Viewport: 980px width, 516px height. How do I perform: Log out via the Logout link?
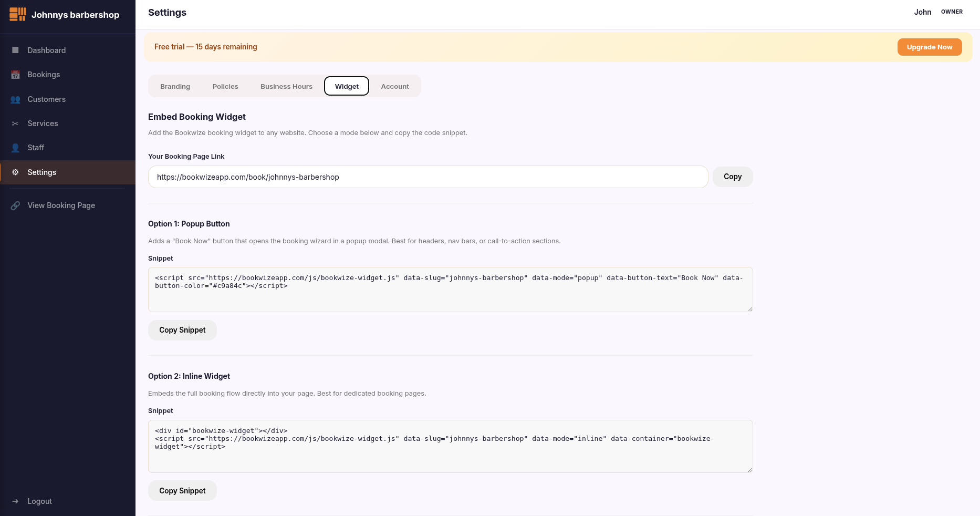[x=68, y=501]
